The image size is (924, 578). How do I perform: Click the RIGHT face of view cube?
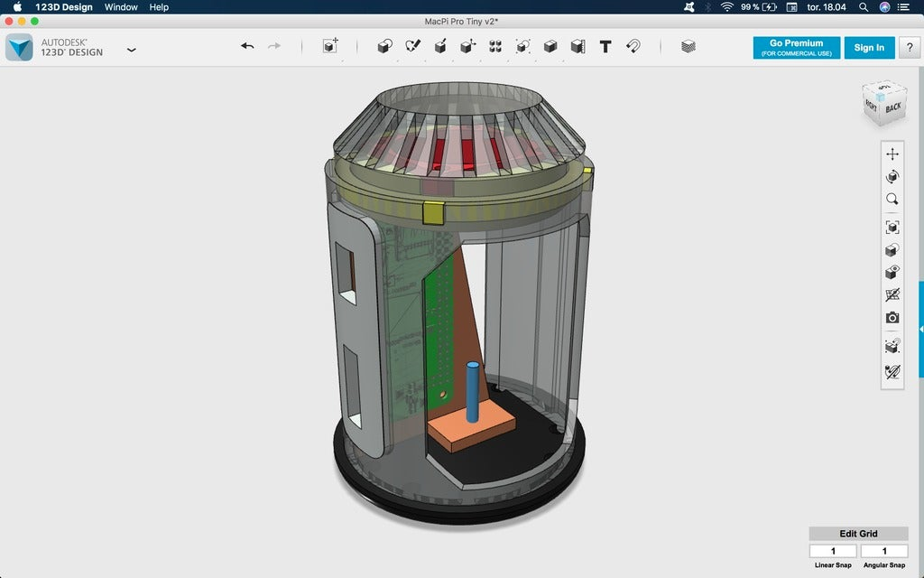coord(871,105)
